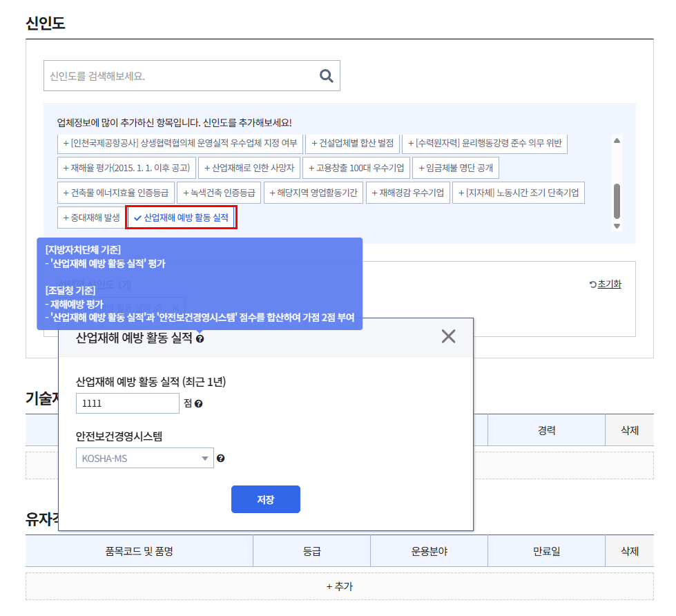Screen dimensions: 676x616
Task: Deselect the checked 산업재해 예방 활동 실적 tag
Action: point(181,218)
